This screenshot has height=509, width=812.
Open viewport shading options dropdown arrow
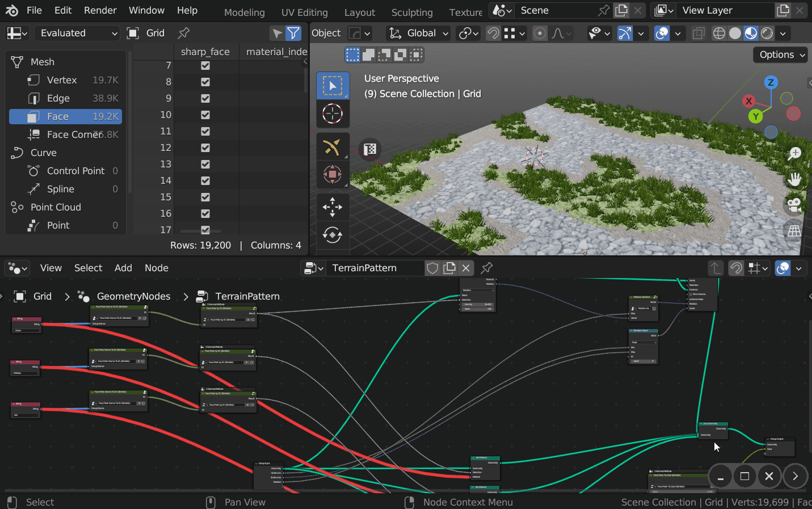pos(783,33)
